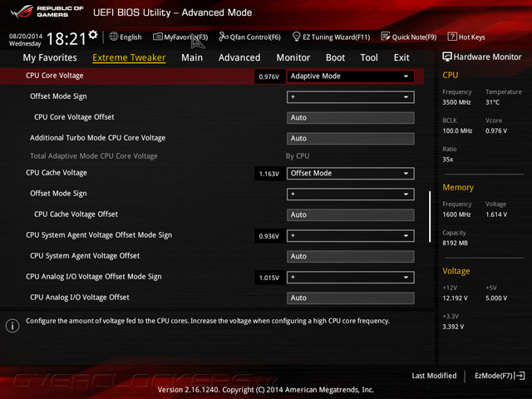Change language via the English button

tap(131, 37)
